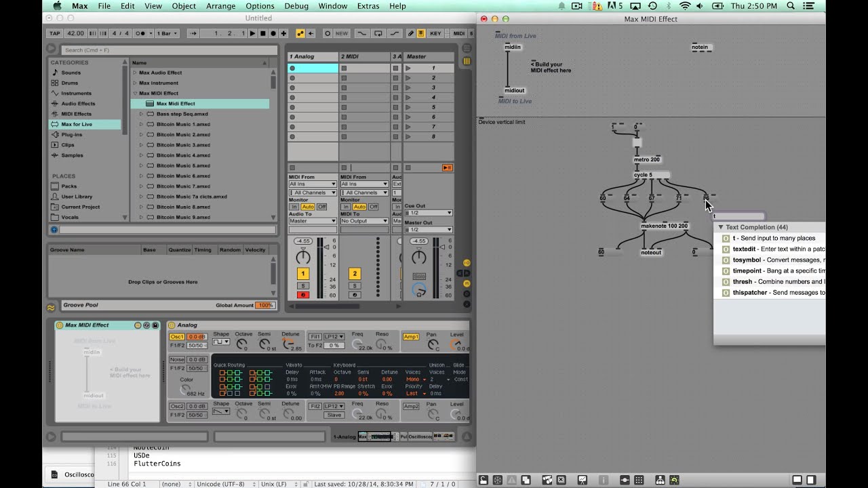868x488 pixels.
Task: Click the Master Solo cue button
Action: [x=419, y=277]
